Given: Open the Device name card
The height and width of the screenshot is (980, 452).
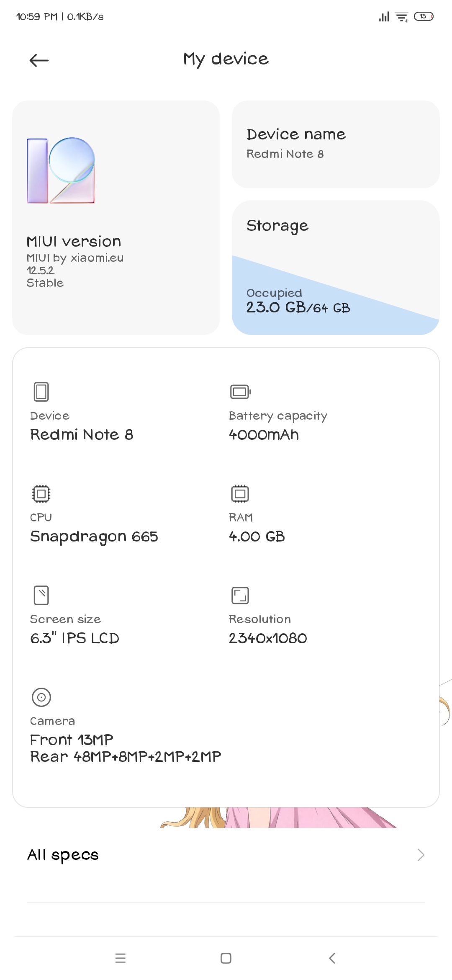Looking at the screenshot, I should 336,144.
